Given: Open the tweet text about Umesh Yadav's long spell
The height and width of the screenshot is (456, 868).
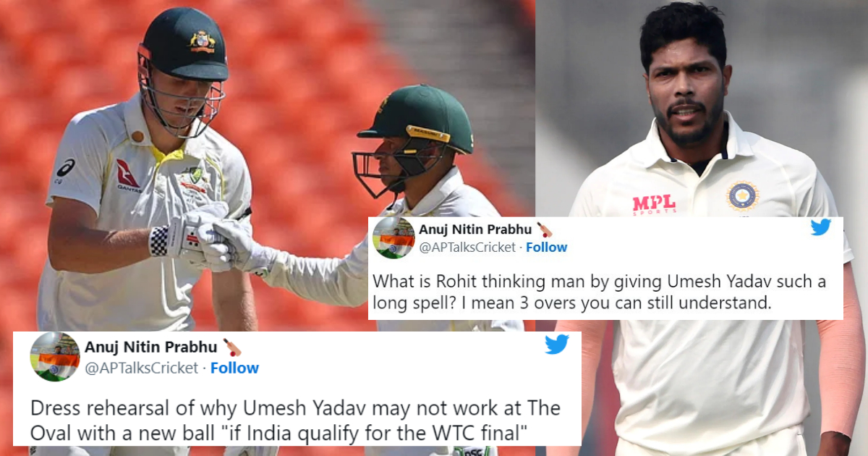Looking at the screenshot, I should 600,292.
